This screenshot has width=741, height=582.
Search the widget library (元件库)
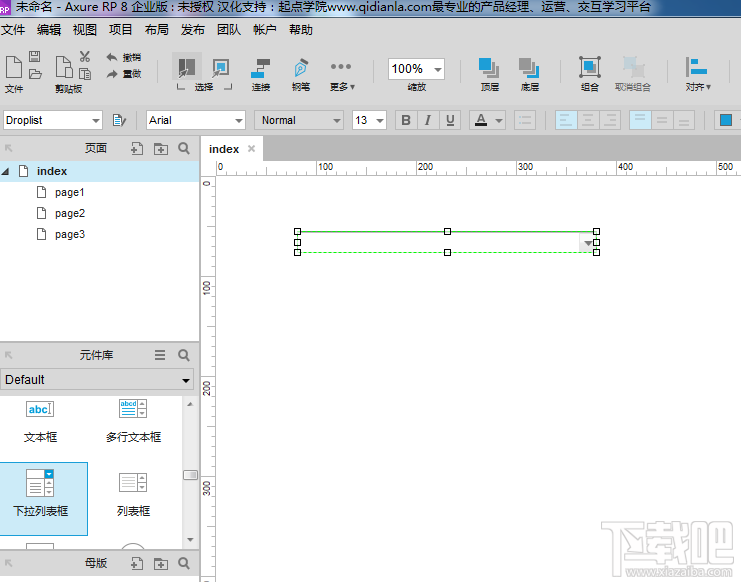point(184,355)
